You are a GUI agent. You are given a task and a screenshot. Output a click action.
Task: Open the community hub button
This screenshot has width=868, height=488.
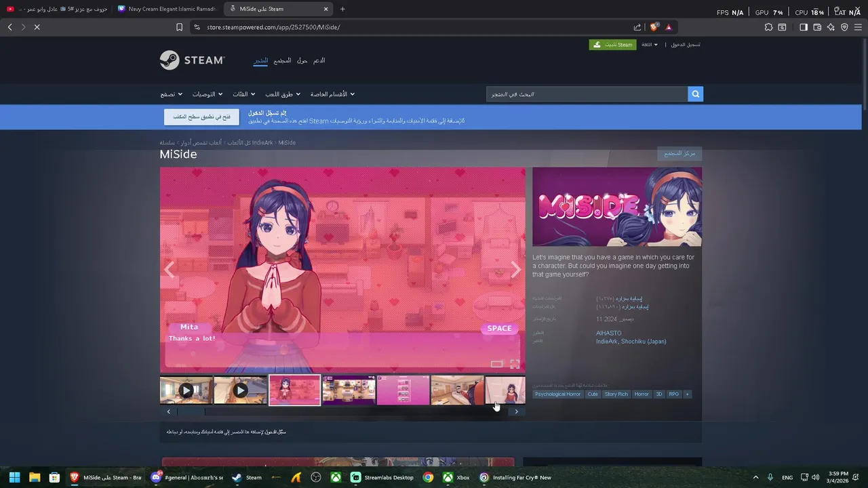(679, 154)
